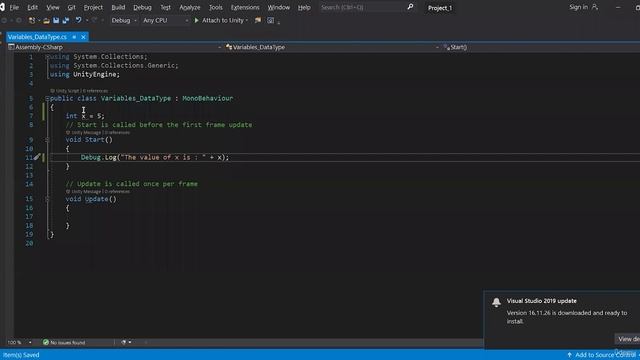Click the search magnifier icon
Viewport: 640px width, 360px height.
(x=410, y=7)
